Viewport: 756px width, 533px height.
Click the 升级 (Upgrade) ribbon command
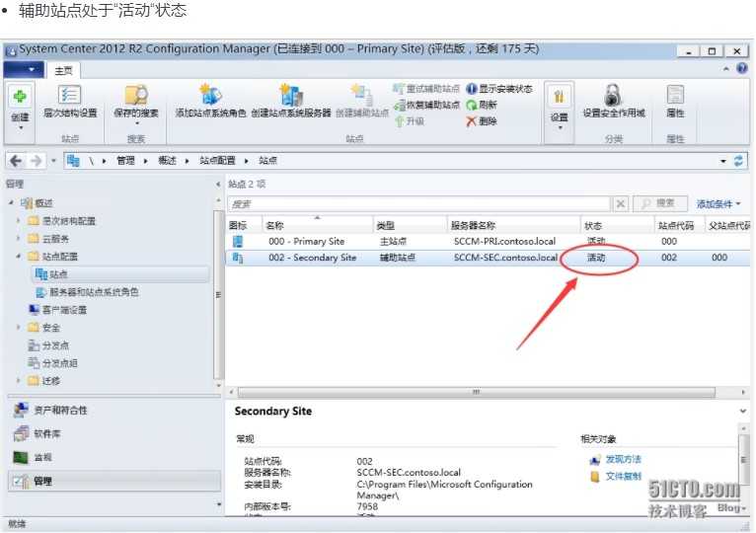(x=410, y=121)
